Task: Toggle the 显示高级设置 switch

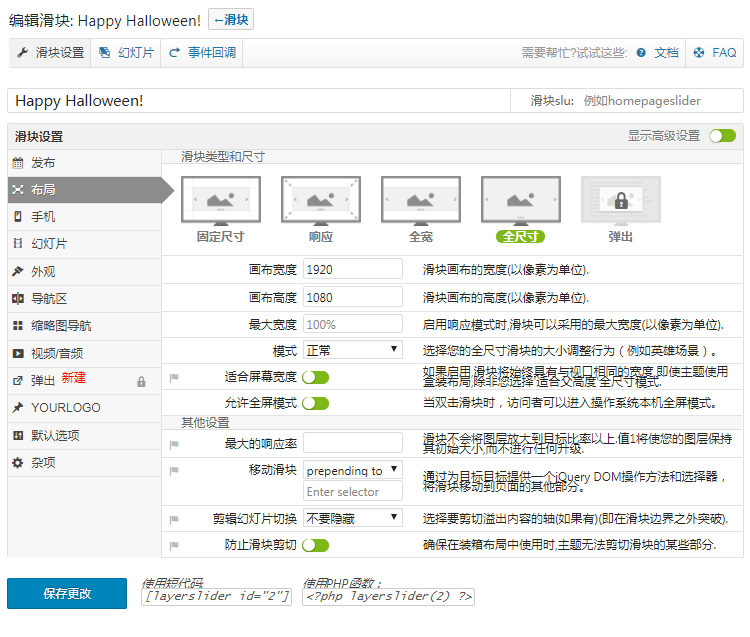Action: click(x=722, y=136)
